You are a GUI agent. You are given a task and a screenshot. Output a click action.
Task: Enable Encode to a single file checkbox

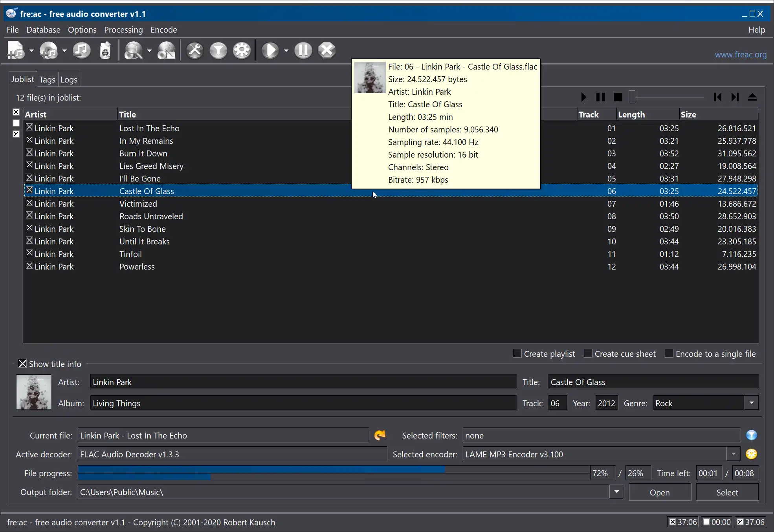(x=668, y=354)
